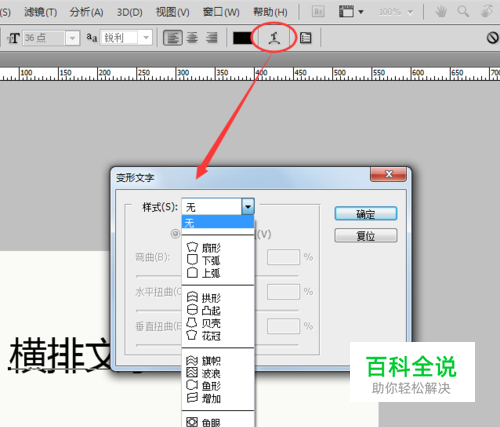Open the 滤镜(T) menu
Image resolution: width=500 pixels, height=427 pixels.
click(x=40, y=12)
